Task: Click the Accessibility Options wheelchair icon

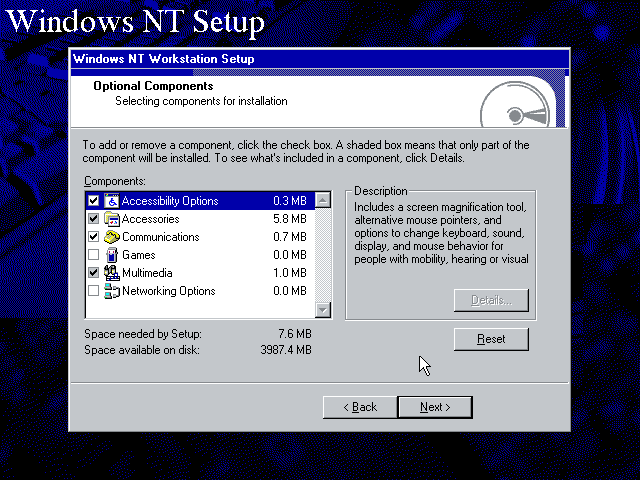Action: tap(111, 201)
